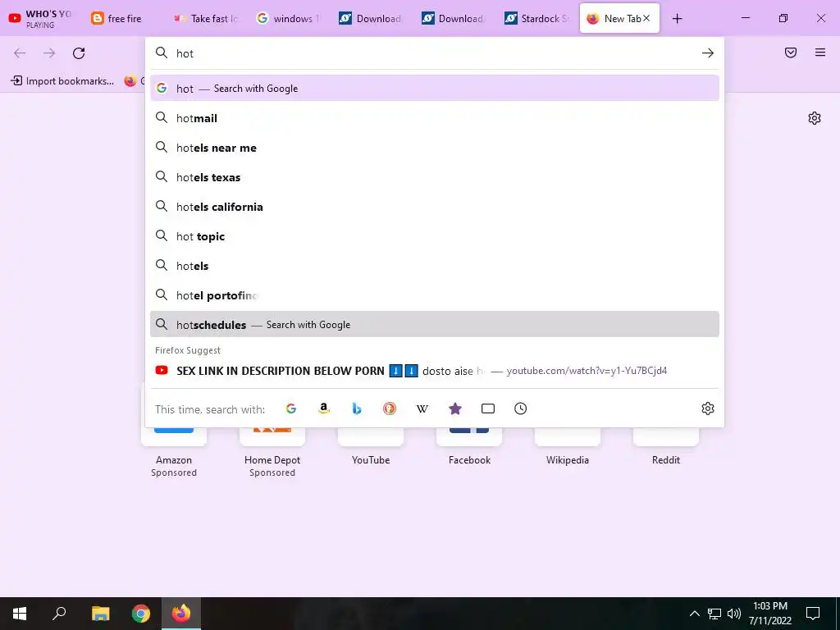
Task: Open notification center icon
Action: [x=813, y=614]
